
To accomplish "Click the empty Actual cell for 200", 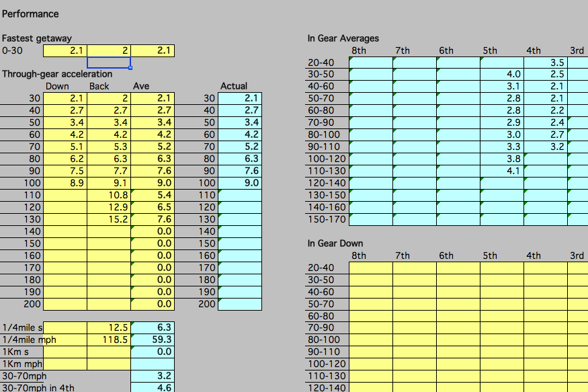I will click(x=240, y=304).
